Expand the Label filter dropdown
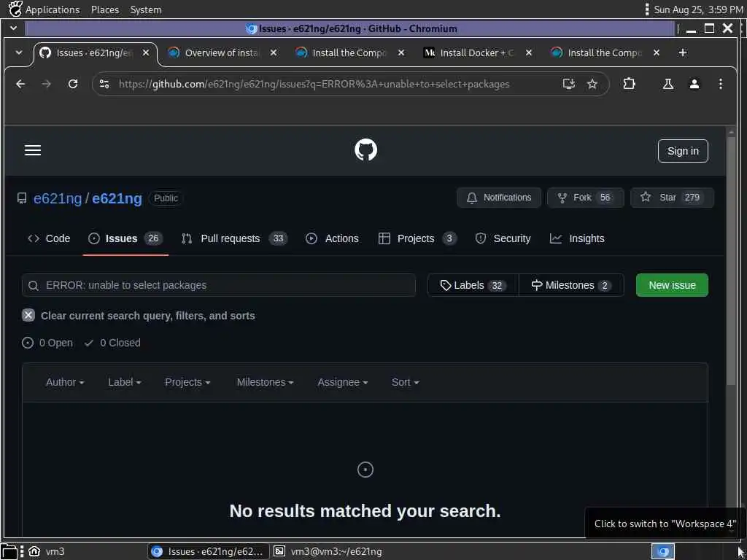The width and height of the screenshot is (747, 560). click(124, 382)
